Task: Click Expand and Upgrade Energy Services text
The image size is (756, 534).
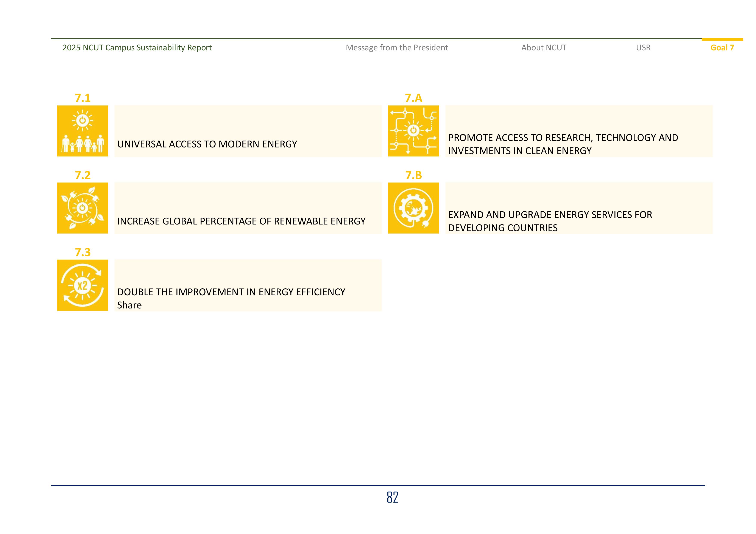Action: pyautogui.click(x=550, y=221)
